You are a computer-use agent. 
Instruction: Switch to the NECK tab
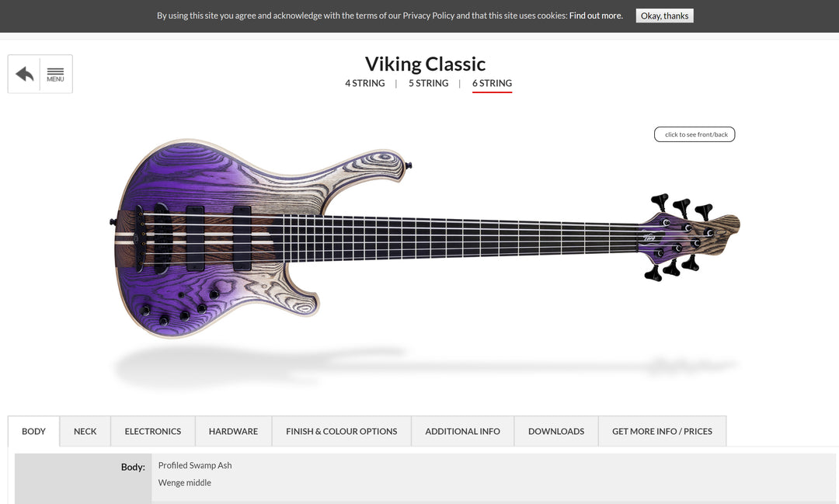coord(85,431)
